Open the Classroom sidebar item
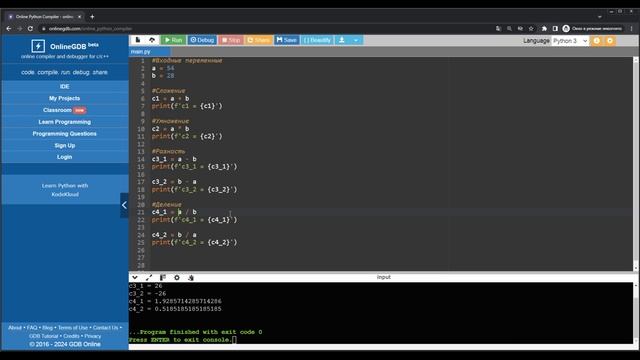The image size is (640, 360). coord(64,110)
